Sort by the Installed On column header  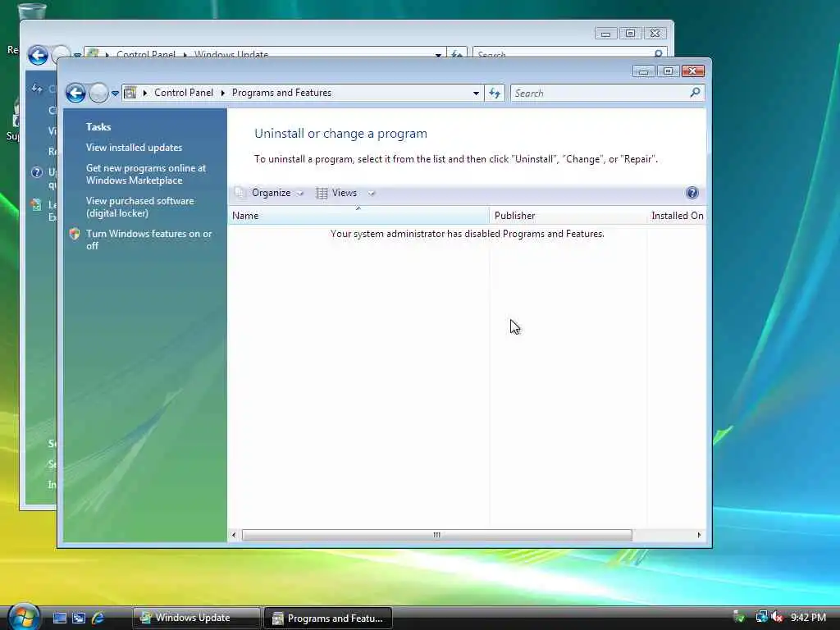(x=677, y=216)
